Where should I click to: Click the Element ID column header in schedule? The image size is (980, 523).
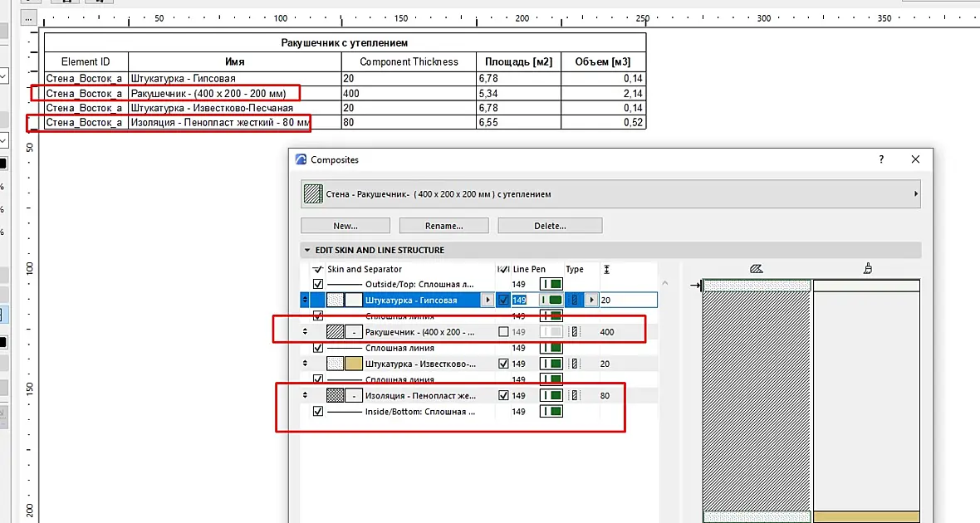[x=86, y=62]
